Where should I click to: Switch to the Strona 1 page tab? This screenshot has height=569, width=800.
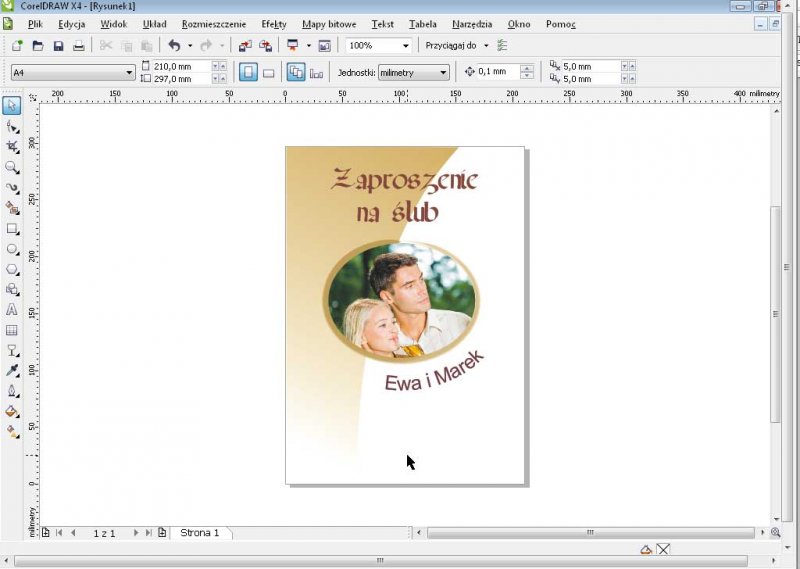(x=199, y=533)
